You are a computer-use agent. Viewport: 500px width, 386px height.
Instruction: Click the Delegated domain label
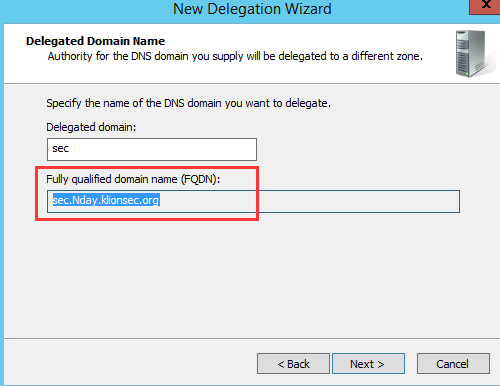pyautogui.click(x=91, y=127)
